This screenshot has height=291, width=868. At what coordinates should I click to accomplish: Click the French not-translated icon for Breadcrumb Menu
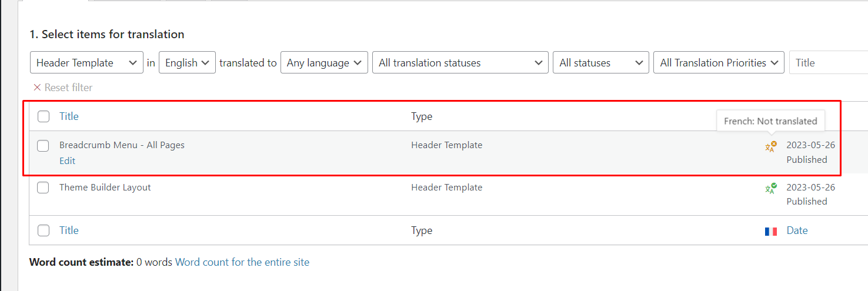point(770,146)
